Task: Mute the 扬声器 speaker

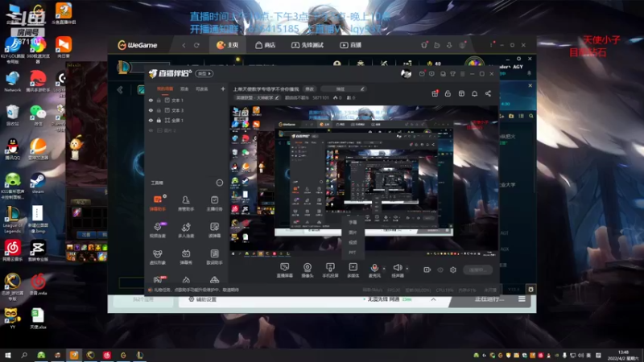Action: [398, 270]
